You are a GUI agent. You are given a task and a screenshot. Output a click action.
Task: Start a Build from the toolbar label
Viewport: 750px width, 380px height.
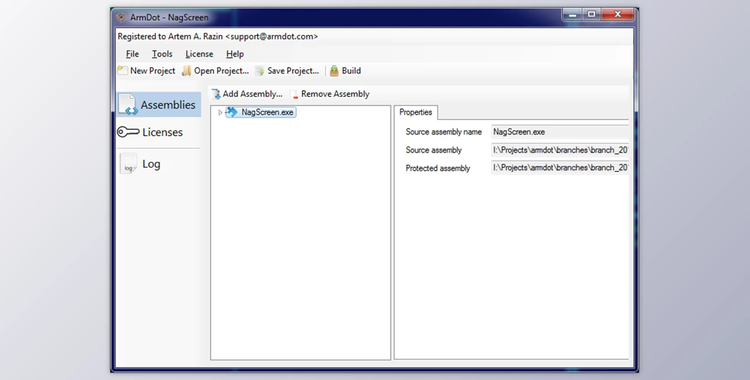coord(351,71)
